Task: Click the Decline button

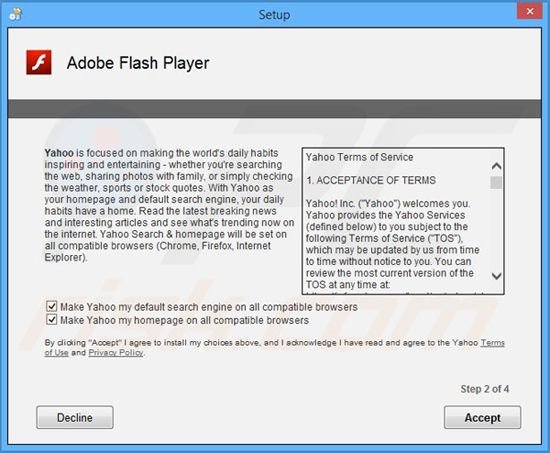Action: coord(75,417)
